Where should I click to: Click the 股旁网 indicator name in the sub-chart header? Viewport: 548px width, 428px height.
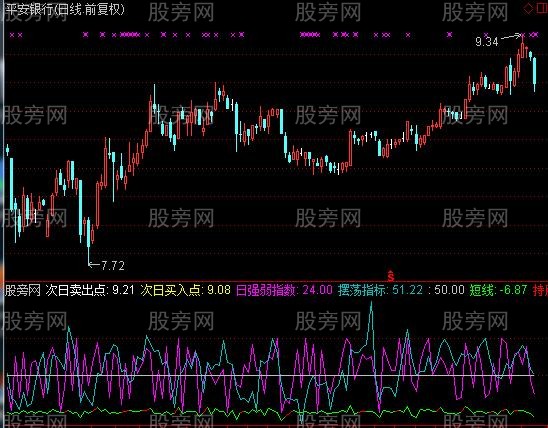pyautogui.click(x=23, y=290)
